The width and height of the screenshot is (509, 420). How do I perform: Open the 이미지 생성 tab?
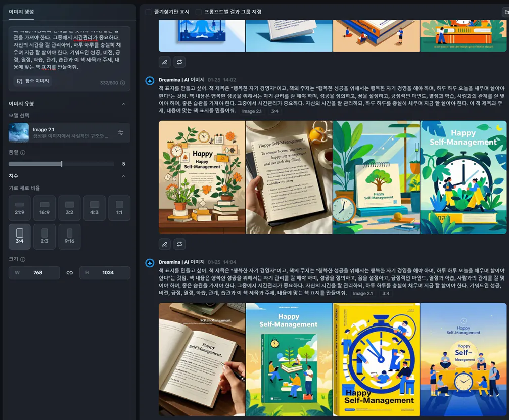point(21,12)
